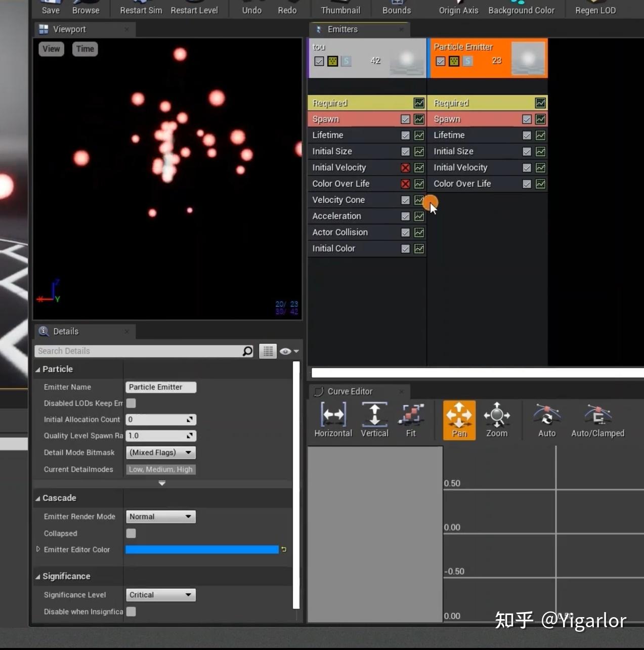Click the Bounds toolbar button
The height and width of the screenshot is (650, 644).
coord(397,9)
